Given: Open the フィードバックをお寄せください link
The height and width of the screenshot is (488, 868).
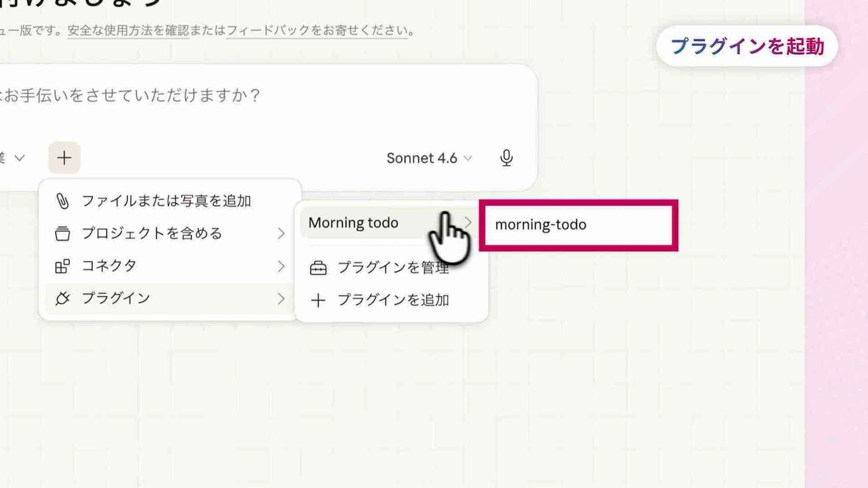Looking at the screenshot, I should point(317,31).
